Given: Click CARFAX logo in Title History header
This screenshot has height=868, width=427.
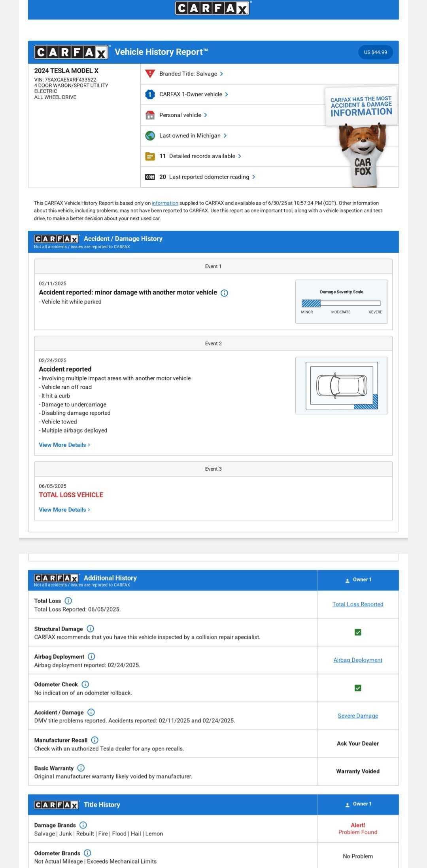Looking at the screenshot, I should point(57,805).
